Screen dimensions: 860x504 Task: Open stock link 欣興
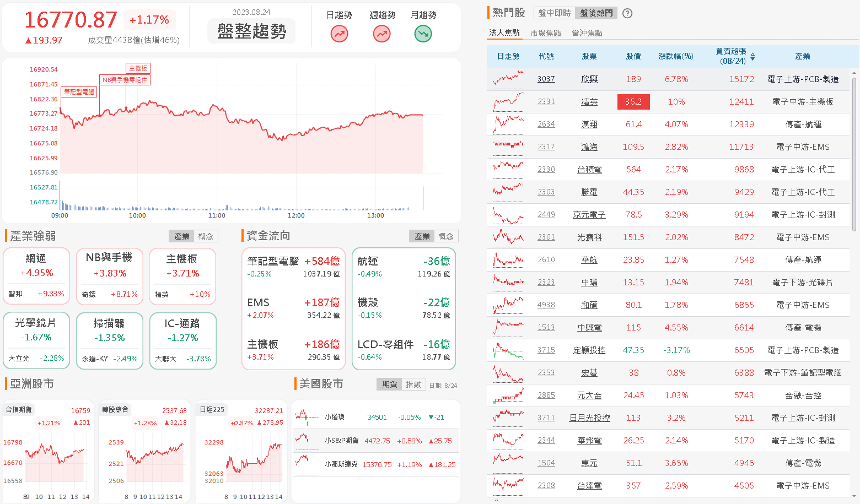(x=589, y=79)
